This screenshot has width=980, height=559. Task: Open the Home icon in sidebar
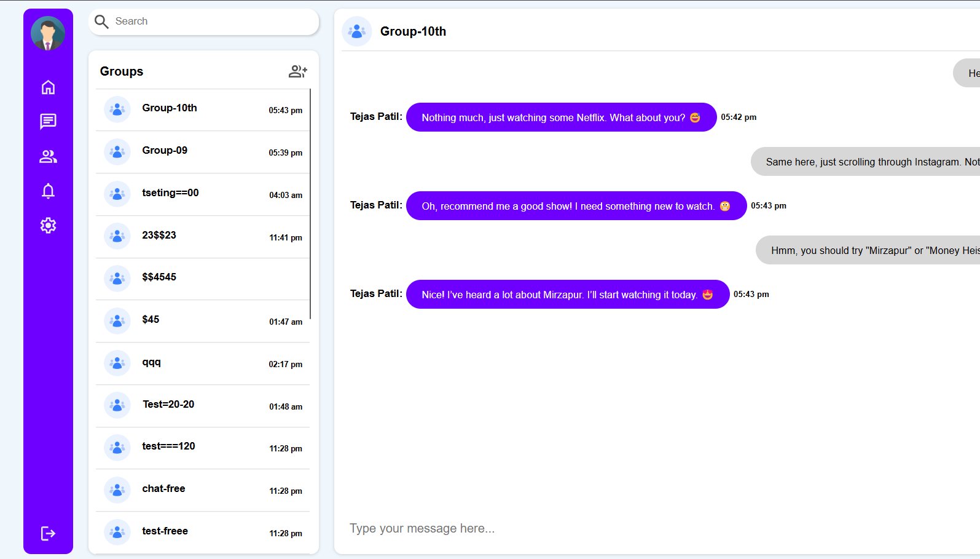(48, 87)
